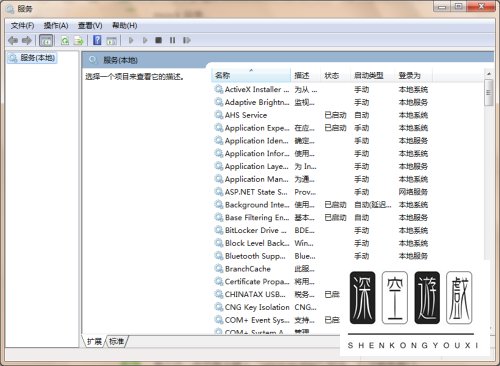Switch to the 扩展 tab
Screen dimensions: 500x366
(x=94, y=341)
